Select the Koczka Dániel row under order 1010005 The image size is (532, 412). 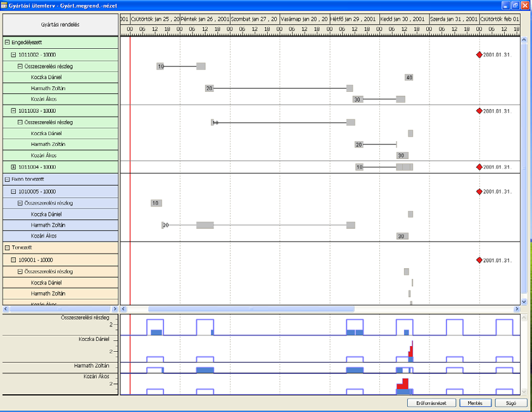point(60,214)
